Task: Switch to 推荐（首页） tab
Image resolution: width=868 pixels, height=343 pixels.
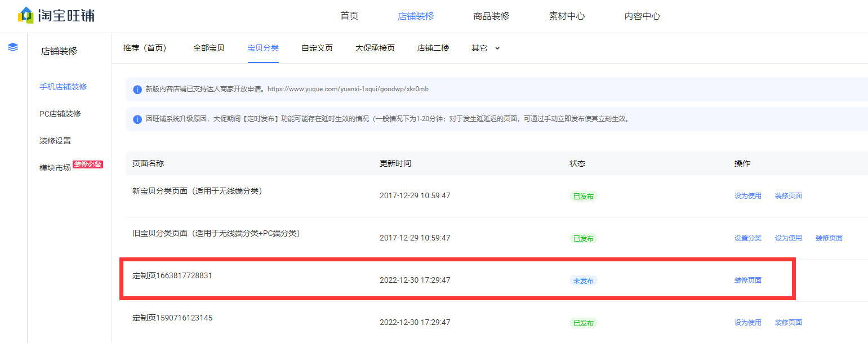Action: [x=147, y=48]
